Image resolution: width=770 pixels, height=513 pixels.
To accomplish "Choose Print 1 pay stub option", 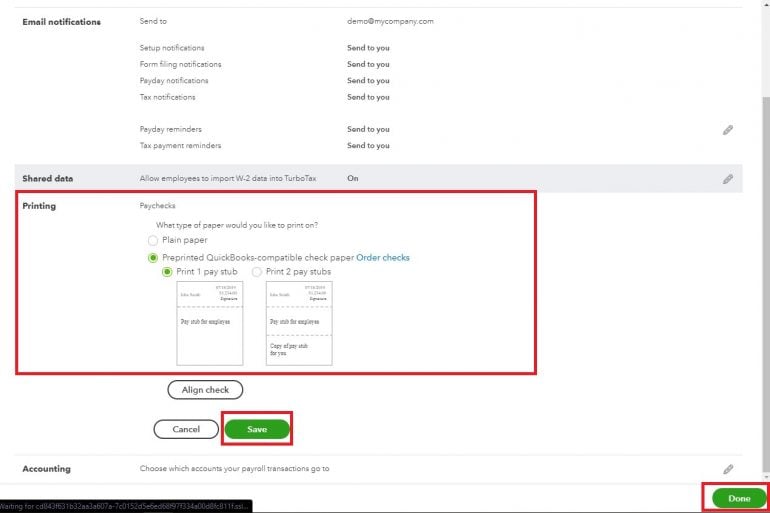I will coord(167,271).
